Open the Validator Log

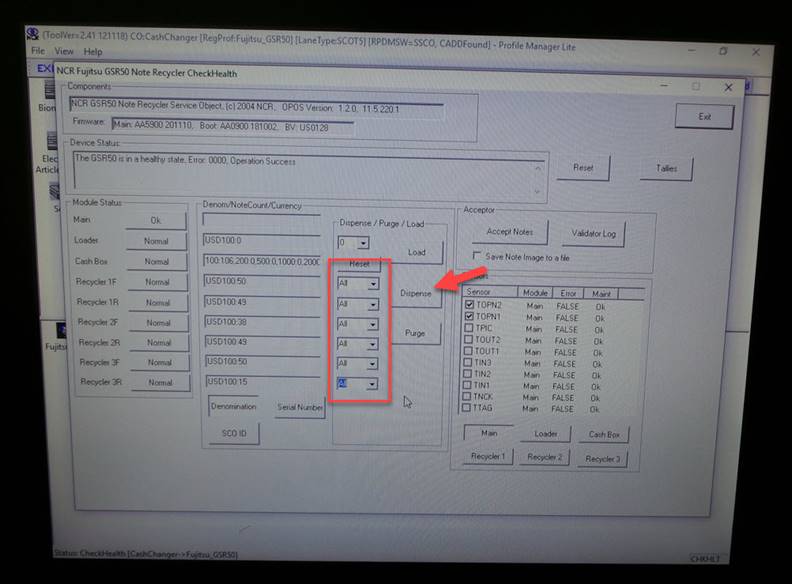click(594, 233)
